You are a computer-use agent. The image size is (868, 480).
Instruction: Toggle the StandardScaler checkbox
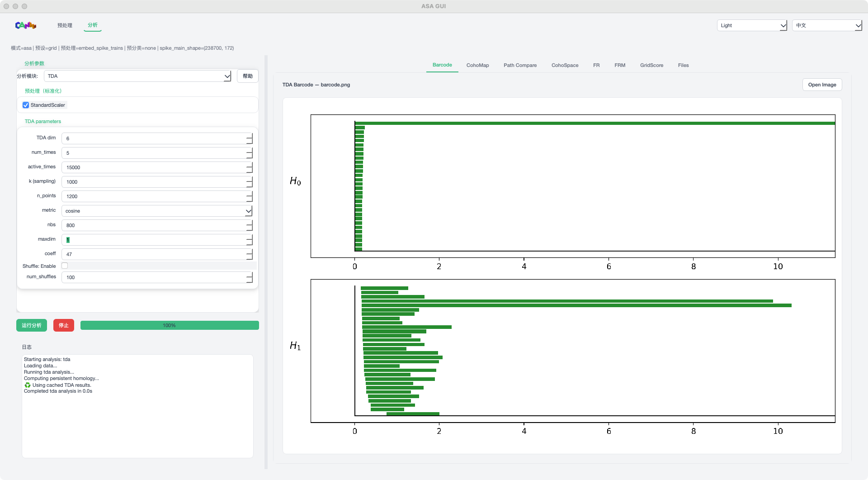coord(26,105)
